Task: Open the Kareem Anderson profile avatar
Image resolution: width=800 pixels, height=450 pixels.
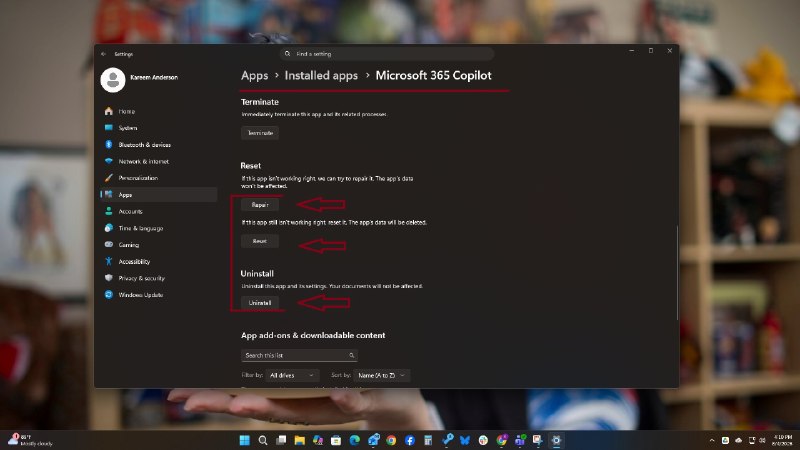Action: (x=113, y=80)
